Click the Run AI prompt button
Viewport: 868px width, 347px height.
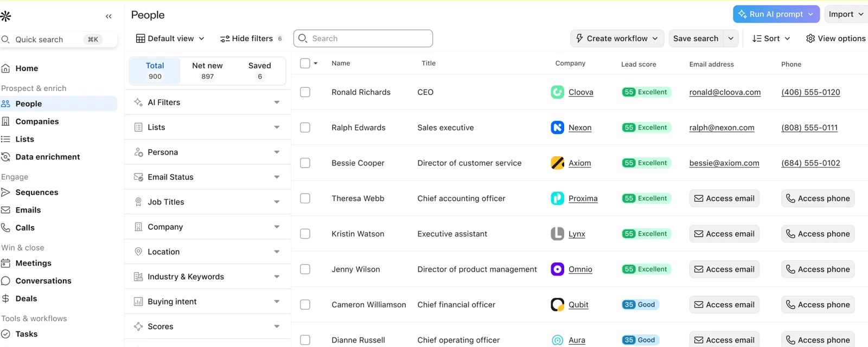[x=776, y=14]
